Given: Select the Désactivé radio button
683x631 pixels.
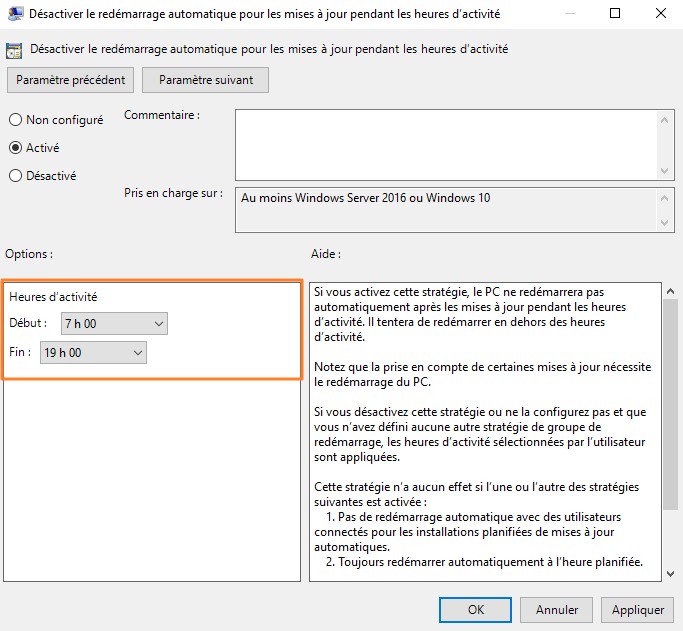Looking at the screenshot, I should [x=16, y=175].
